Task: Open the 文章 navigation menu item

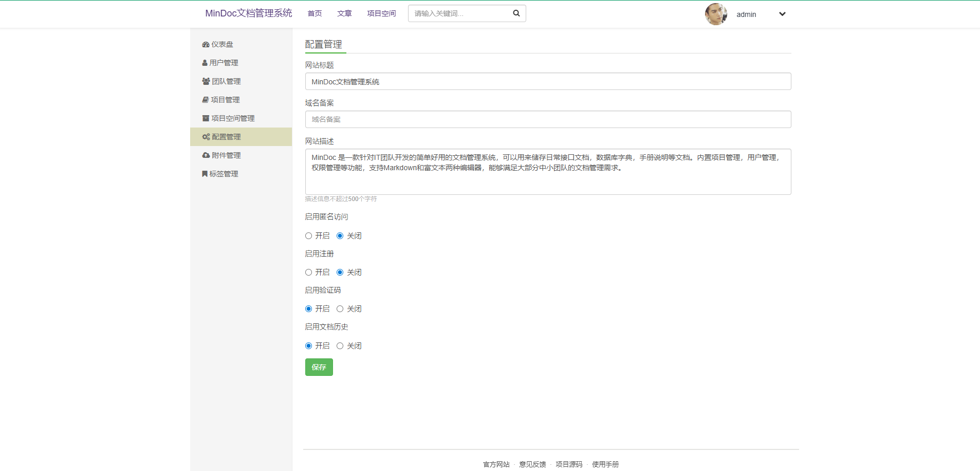Action: point(344,14)
